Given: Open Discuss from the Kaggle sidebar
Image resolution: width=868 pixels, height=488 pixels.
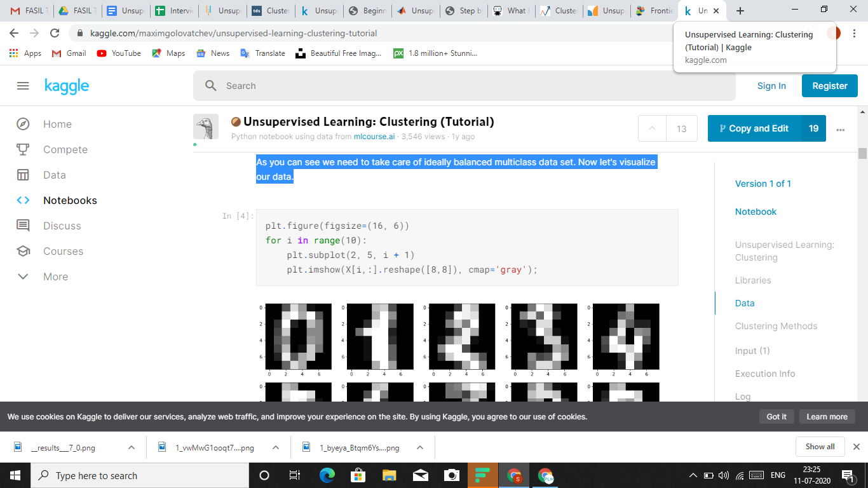Looking at the screenshot, I should [62, 226].
